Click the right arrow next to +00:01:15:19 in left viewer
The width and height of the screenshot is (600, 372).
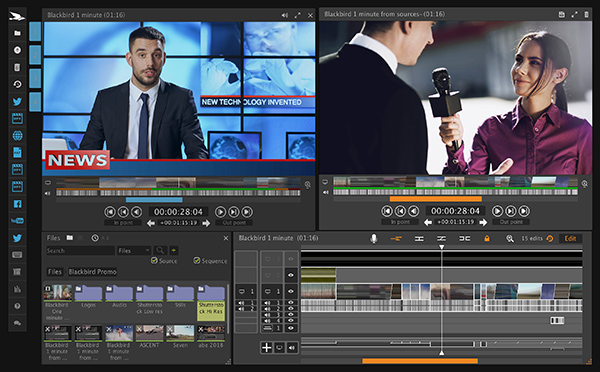206,223
